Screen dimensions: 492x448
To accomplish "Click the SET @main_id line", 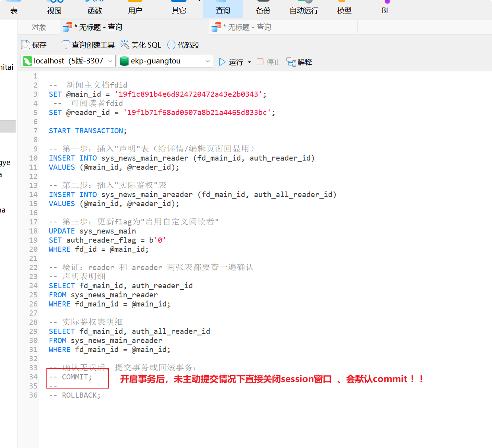I will pyautogui.click(x=158, y=94).
